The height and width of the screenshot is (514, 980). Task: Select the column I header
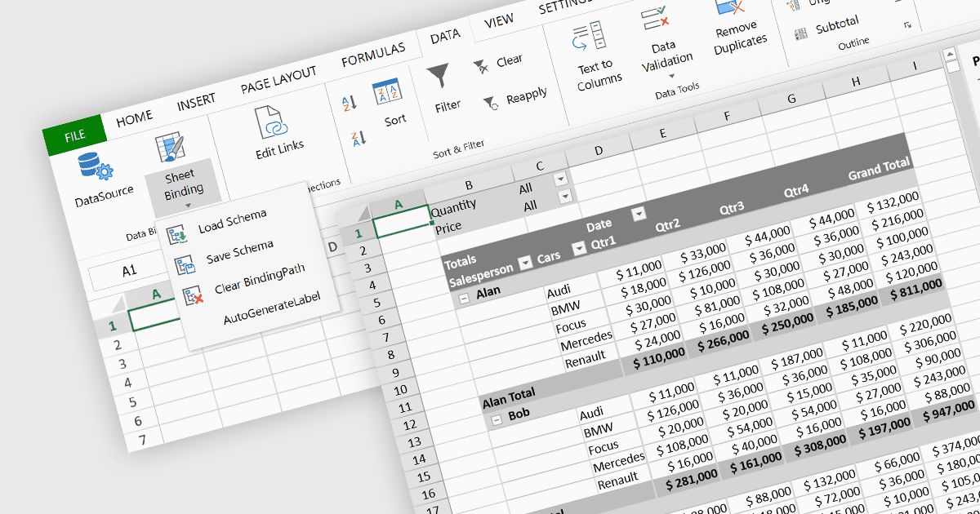pos(915,64)
